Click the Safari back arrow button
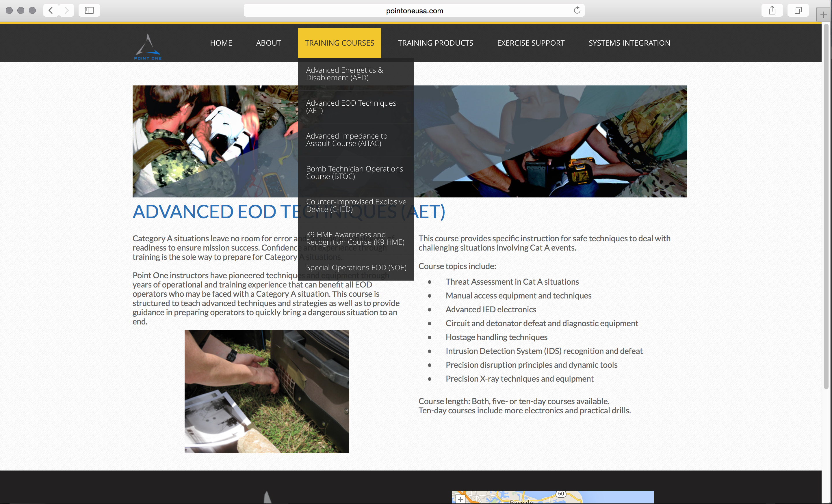This screenshot has width=832, height=504. click(x=51, y=10)
